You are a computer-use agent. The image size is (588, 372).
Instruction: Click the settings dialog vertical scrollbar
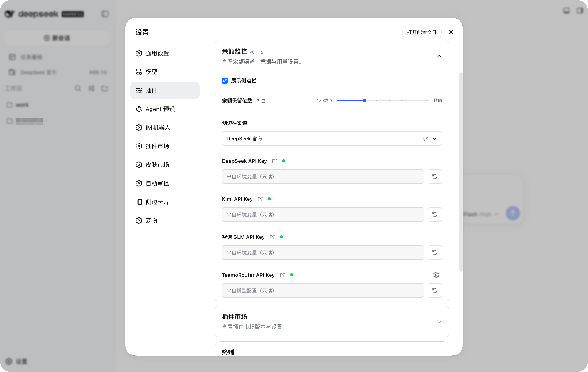click(x=461, y=172)
